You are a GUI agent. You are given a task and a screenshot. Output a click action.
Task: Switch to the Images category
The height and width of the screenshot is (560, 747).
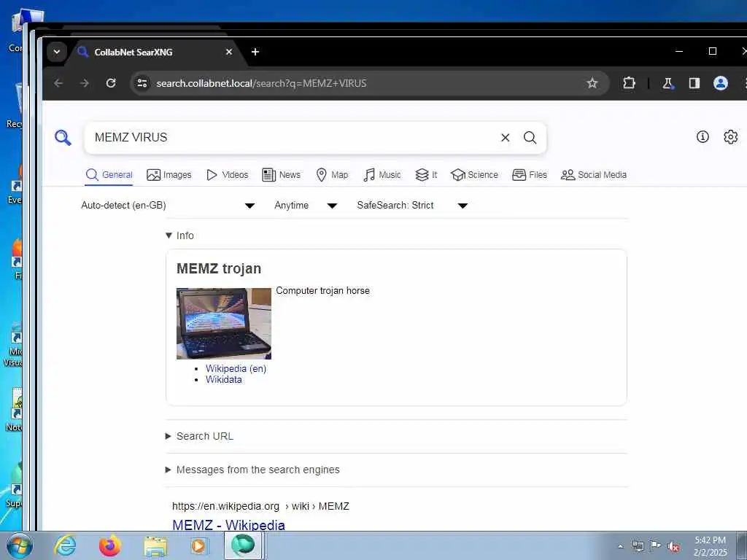coord(169,175)
